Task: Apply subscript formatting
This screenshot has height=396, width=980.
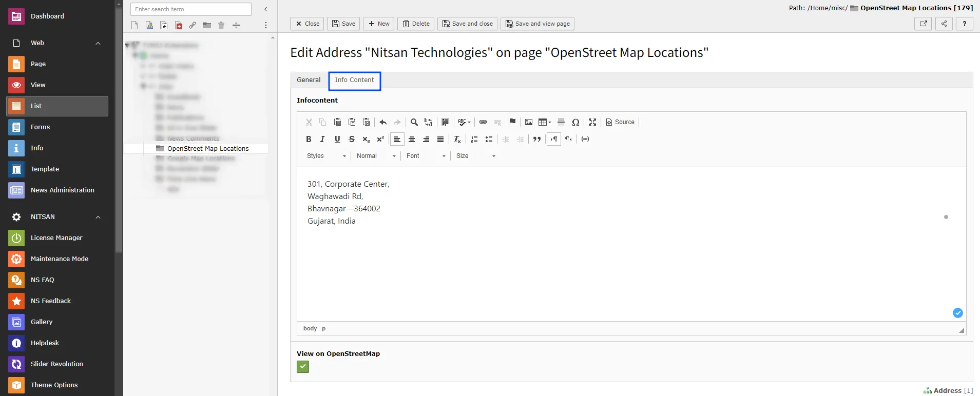Action: coord(366,139)
